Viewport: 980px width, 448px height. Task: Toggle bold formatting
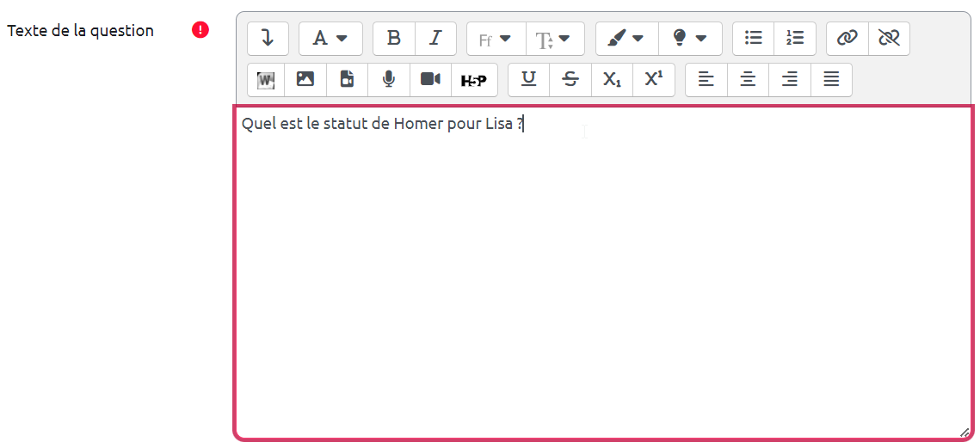pyautogui.click(x=394, y=39)
